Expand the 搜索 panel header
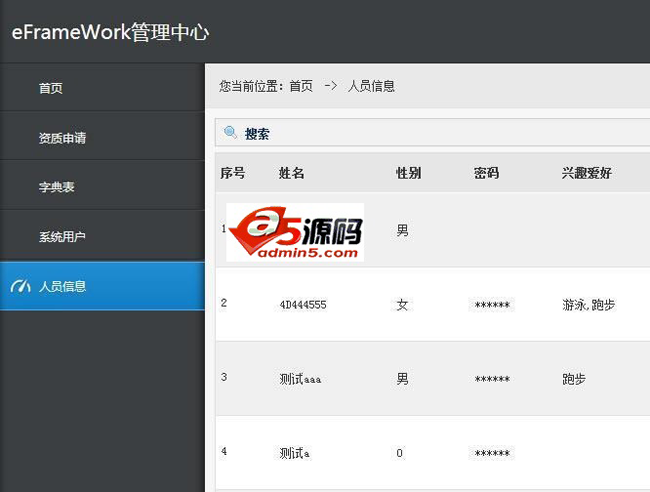The height and width of the screenshot is (492, 650). click(432, 133)
